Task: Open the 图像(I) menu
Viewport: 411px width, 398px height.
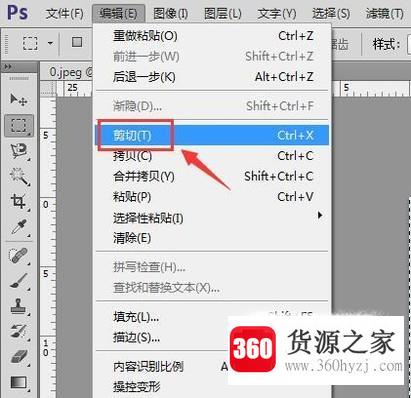Action: tap(170, 14)
